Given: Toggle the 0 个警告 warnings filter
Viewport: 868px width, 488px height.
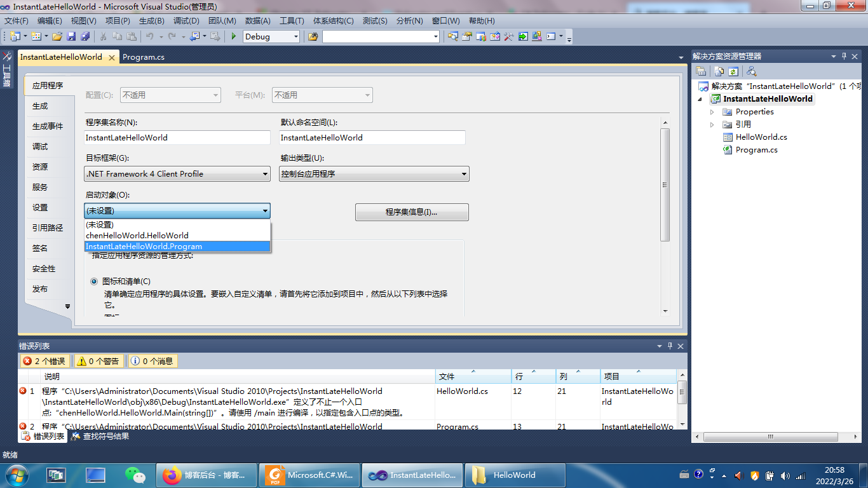Looking at the screenshot, I should 99,361.
